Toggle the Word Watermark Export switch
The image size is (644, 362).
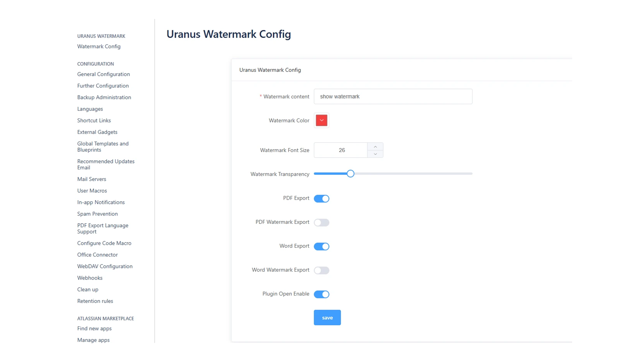(x=322, y=270)
